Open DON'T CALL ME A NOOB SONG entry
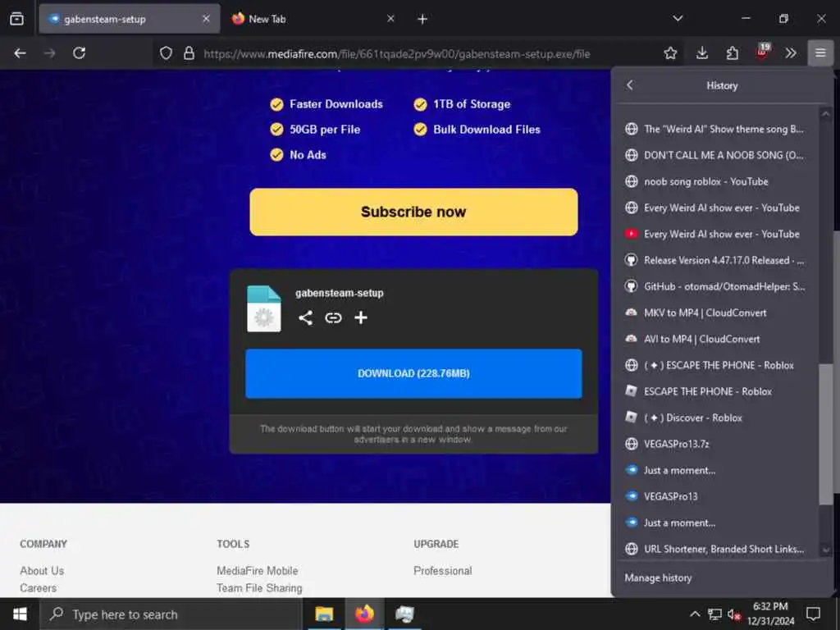This screenshot has width=840, height=630. click(718, 155)
